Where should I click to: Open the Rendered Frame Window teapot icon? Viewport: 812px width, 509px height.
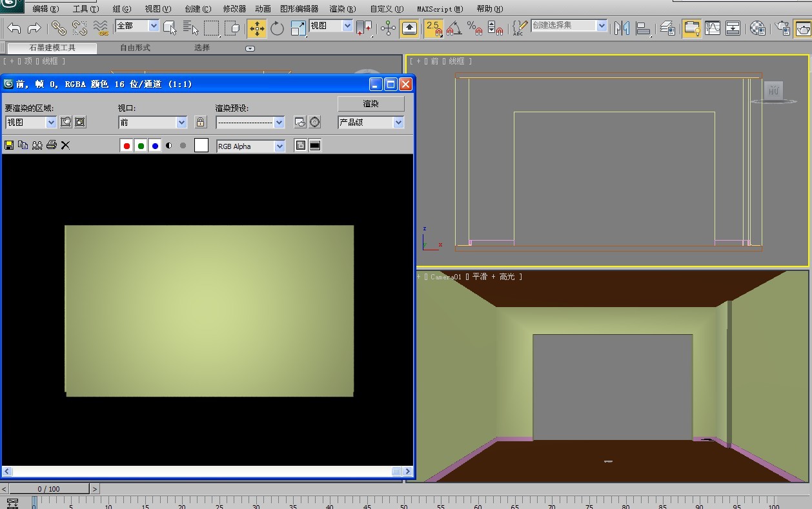[x=803, y=28]
